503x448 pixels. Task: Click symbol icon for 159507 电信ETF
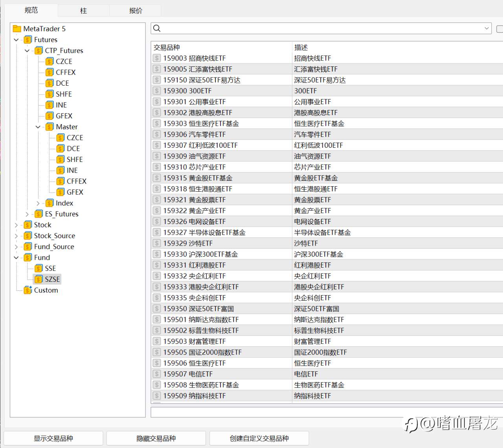[x=157, y=374]
